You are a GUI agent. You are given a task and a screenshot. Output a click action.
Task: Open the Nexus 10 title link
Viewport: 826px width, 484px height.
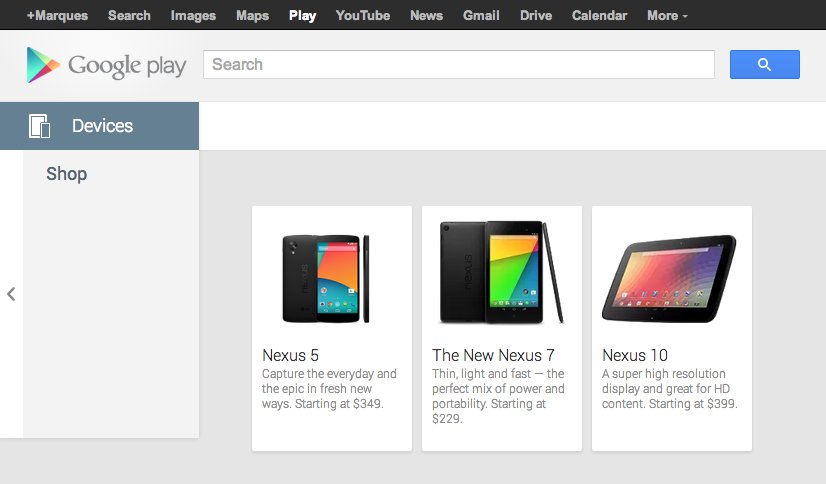[635, 355]
